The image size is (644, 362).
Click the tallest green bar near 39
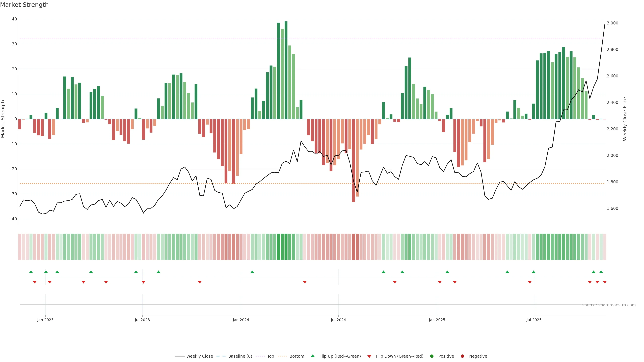[x=286, y=70]
